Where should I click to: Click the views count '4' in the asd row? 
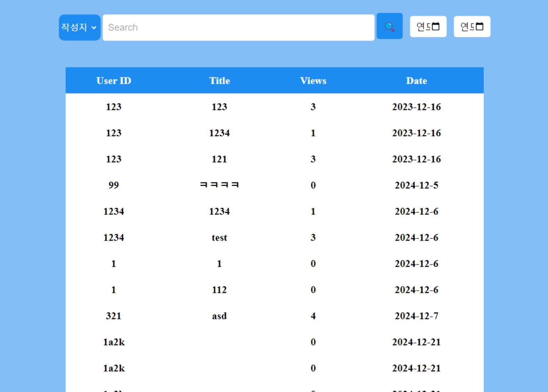coord(313,316)
